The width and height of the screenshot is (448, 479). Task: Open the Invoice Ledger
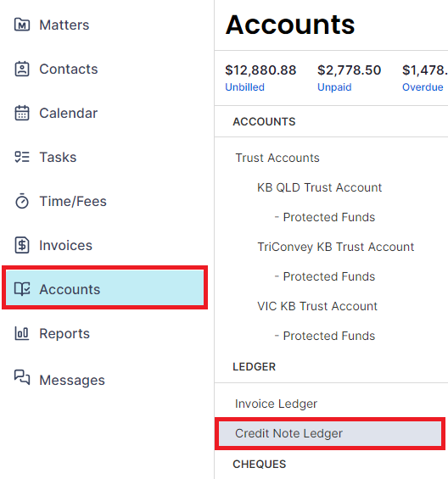coord(276,404)
